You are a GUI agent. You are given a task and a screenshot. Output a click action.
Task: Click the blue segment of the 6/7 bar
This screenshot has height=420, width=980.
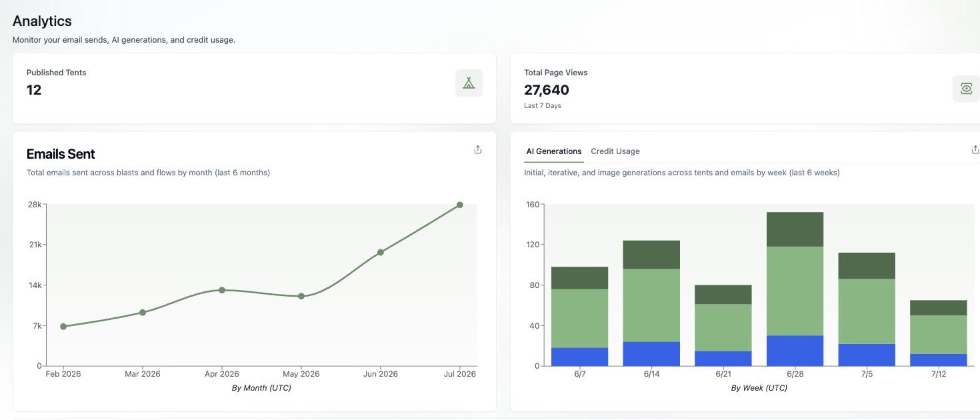click(x=580, y=357)
